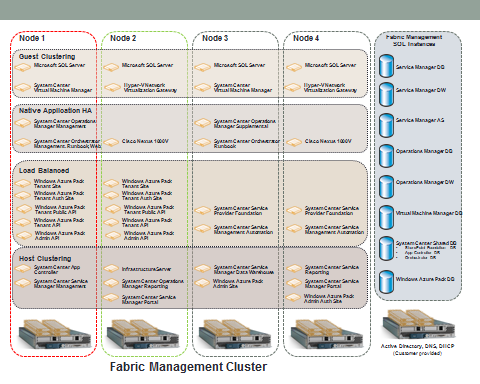
Task: Click the Infrastructure Server VM icon
Action: click(111, 269)
